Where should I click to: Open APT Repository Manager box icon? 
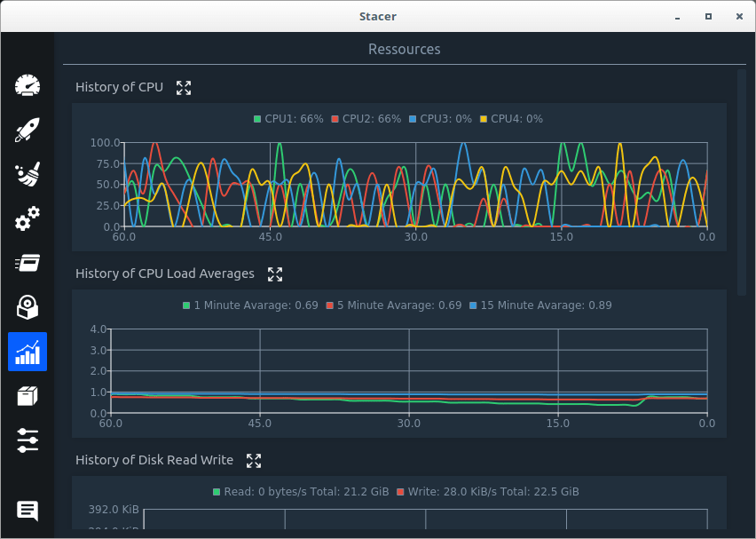point(28,396)
